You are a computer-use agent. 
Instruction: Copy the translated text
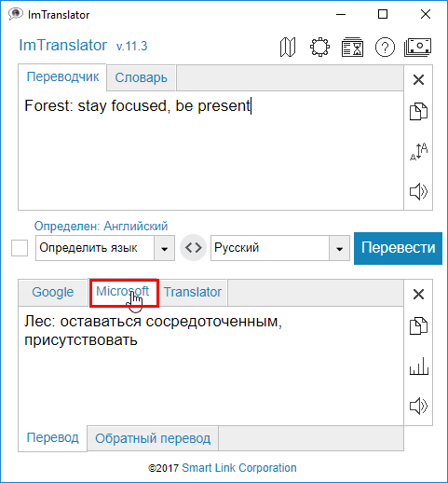418,325
